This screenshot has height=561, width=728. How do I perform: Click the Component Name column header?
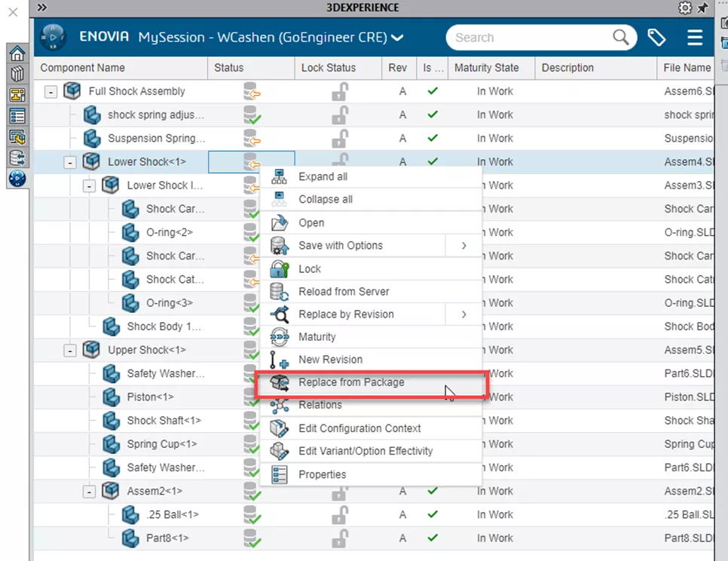click(83, 68)
